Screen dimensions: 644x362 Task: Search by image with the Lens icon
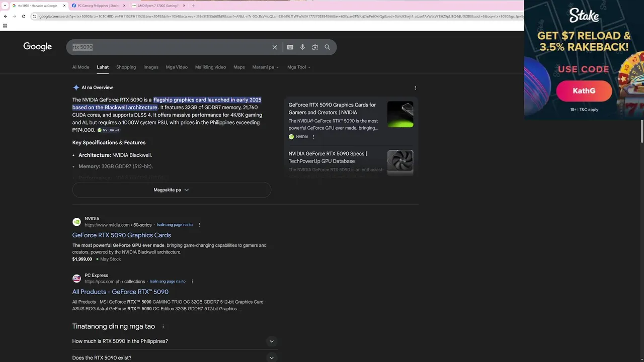(315, 47)
